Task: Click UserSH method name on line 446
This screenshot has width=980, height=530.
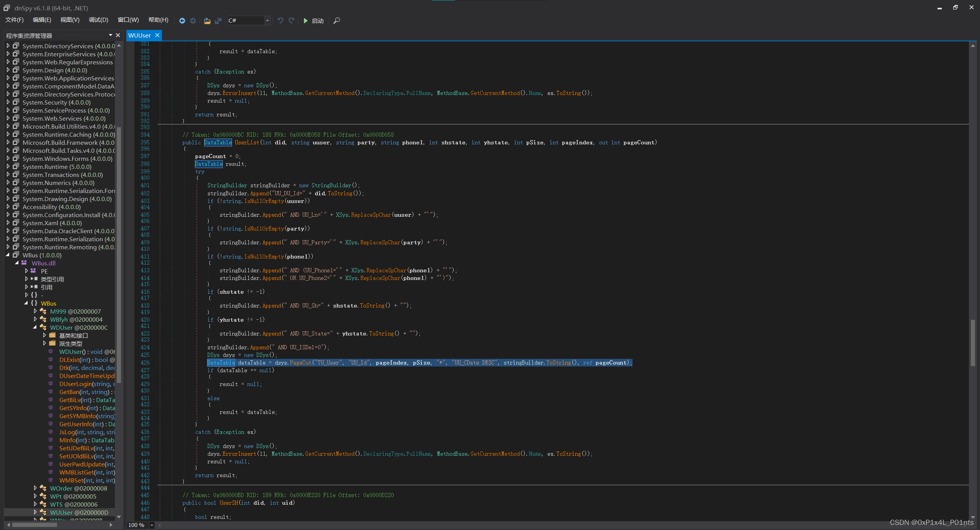Action: click(229, 503)
